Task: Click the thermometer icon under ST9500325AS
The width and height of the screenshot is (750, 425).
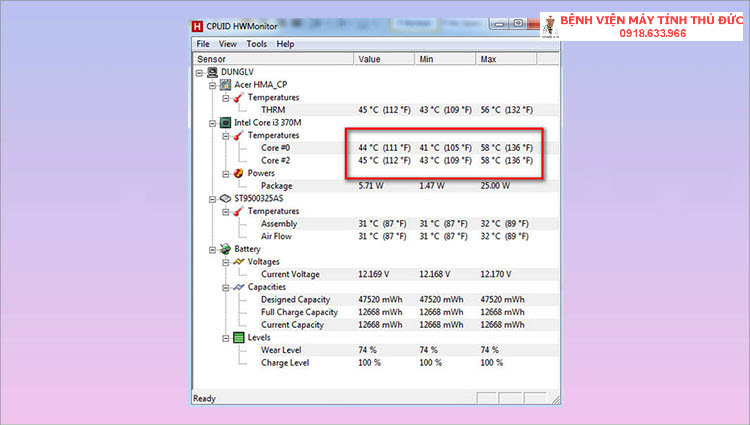Action: (238, 211)
